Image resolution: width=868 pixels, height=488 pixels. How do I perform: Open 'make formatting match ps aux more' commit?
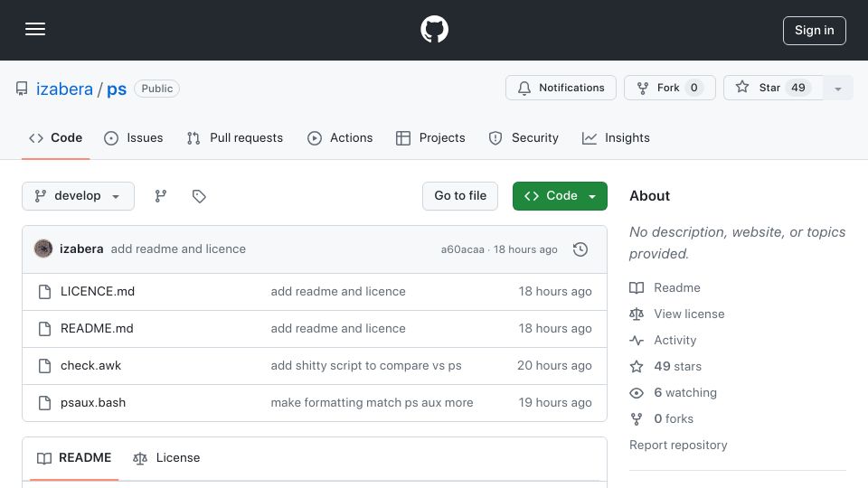[372, 403]
